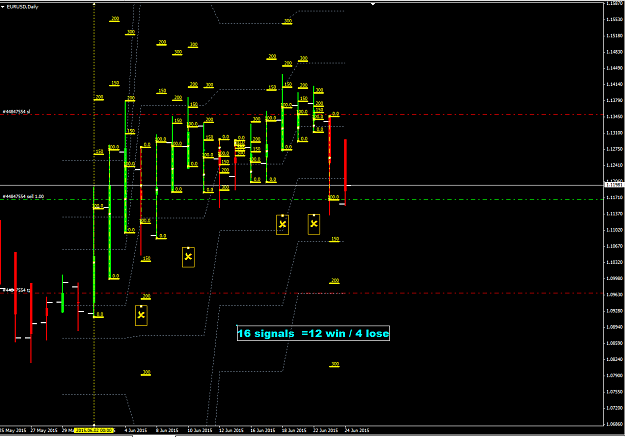
Task: Click the X loss marker above 18 Jun 2015
Action: (283, 224)
